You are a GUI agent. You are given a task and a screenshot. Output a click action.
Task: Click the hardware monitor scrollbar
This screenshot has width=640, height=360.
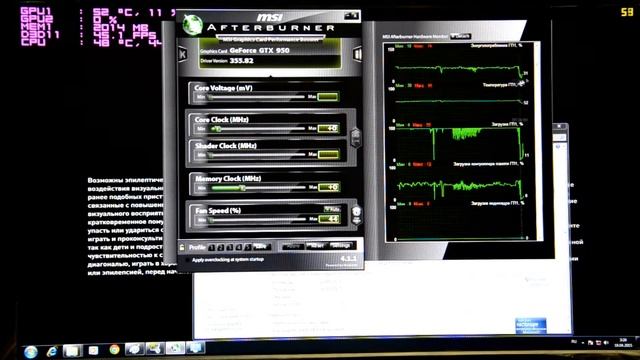[x=539, y=141]
